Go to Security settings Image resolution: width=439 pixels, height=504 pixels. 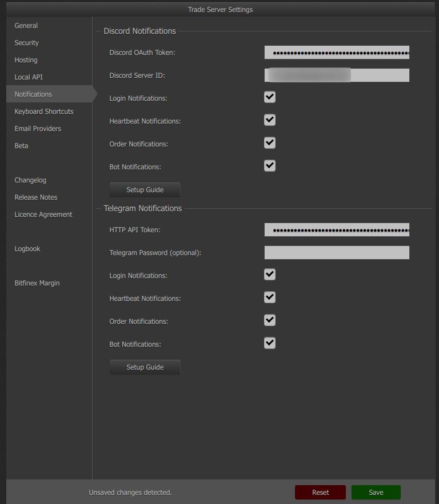tap(27, 43)
